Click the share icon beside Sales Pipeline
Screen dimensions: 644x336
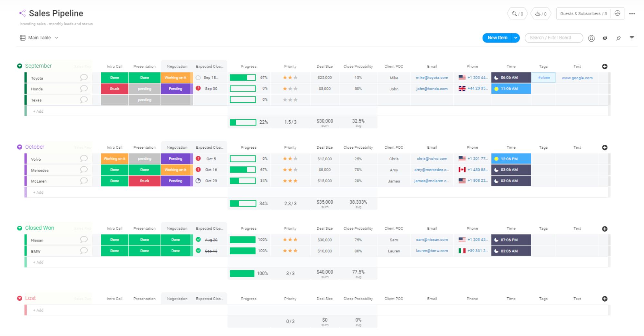click(x=22, y=13)
